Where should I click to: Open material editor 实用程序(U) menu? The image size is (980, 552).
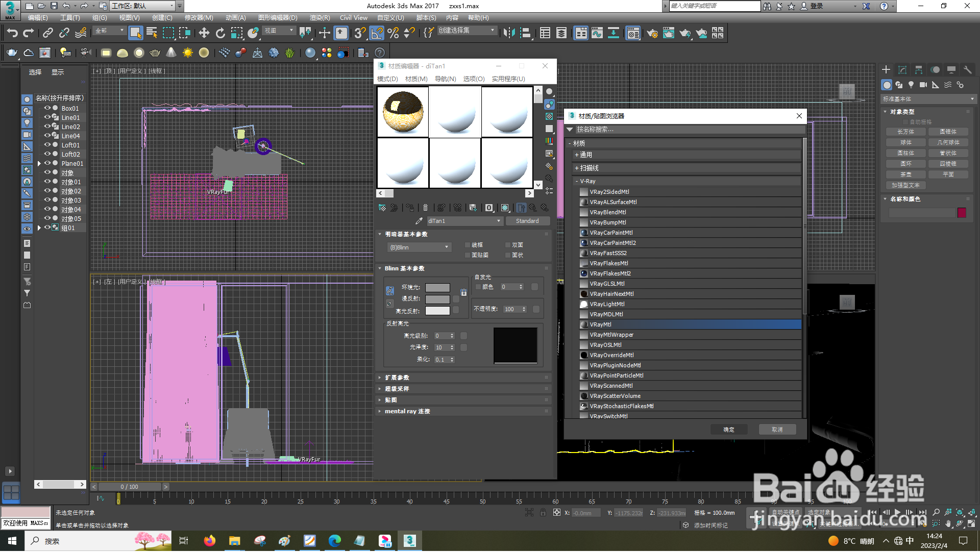(508, 79)
